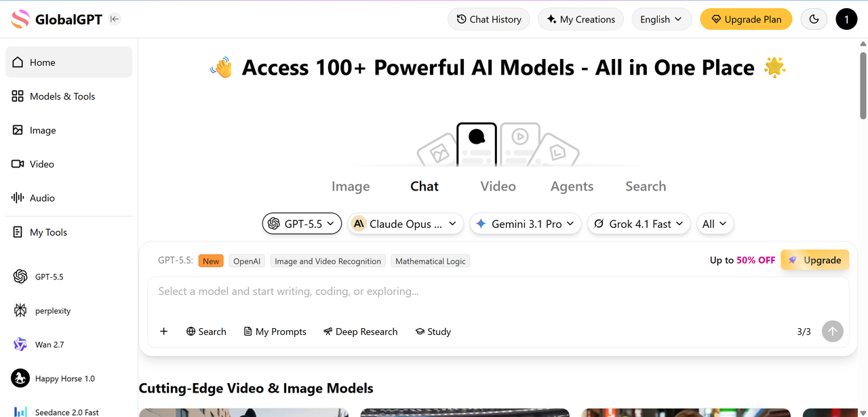Focus the chat prompt input field
868x417 pixels.
pos(498,292)
